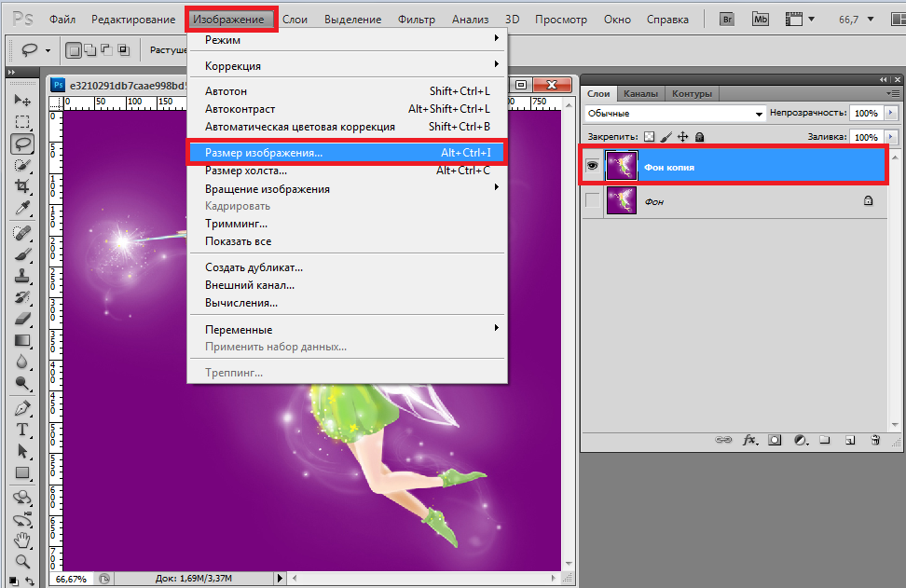Image resolution: width=906 pixels, height=588 pixels.
Task: Select the Brush tool in the toolbox
Action: coord(22,254)
